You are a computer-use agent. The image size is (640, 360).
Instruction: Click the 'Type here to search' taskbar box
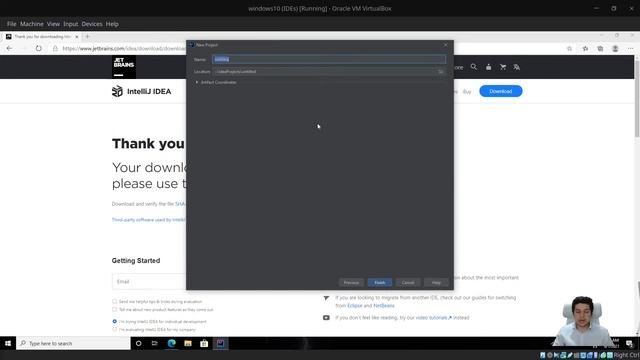[73, 343]
